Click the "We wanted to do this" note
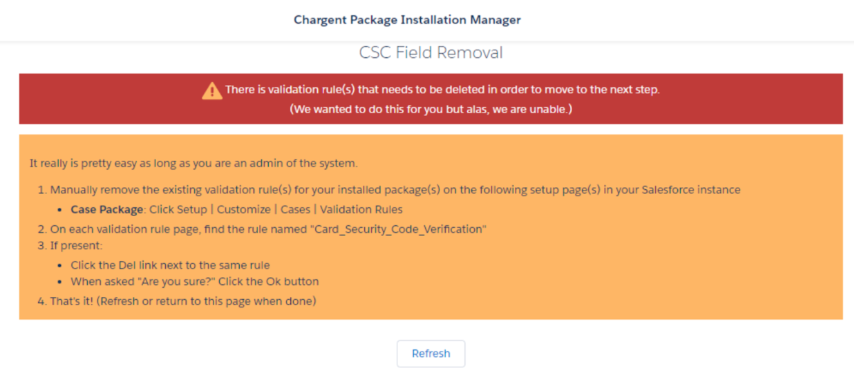The height and width of the screenshot is (377, 868). click(431, 109)
